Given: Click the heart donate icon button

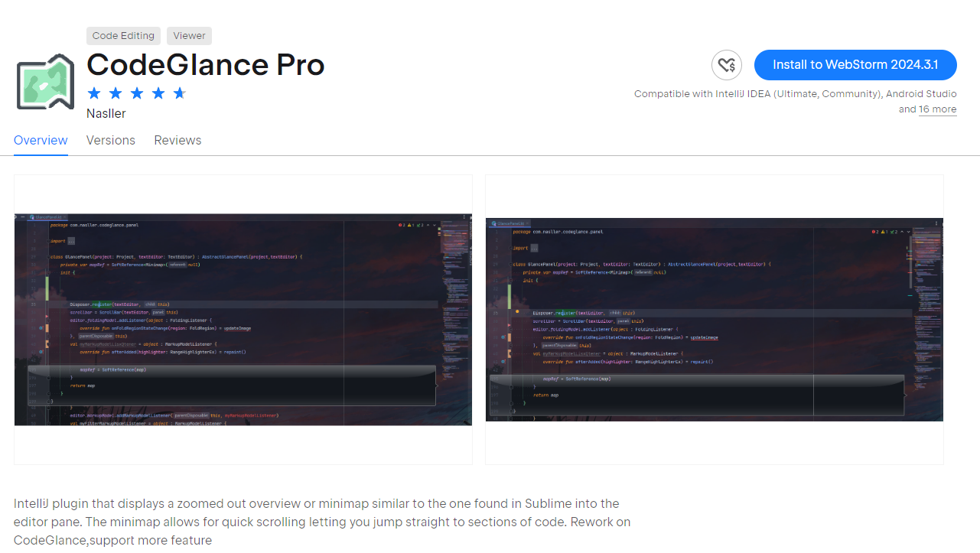Looking at the screenshot, I should click(727, 65).
